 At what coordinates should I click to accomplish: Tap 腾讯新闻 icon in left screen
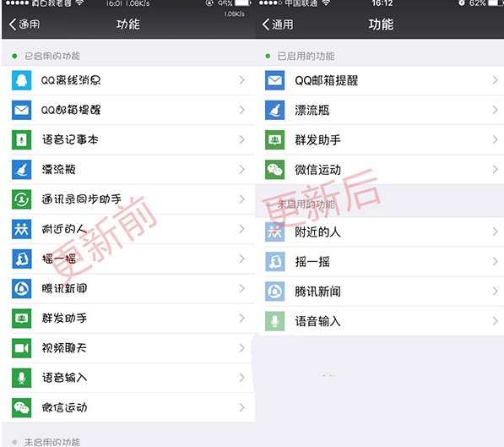(x=22, y=289)
